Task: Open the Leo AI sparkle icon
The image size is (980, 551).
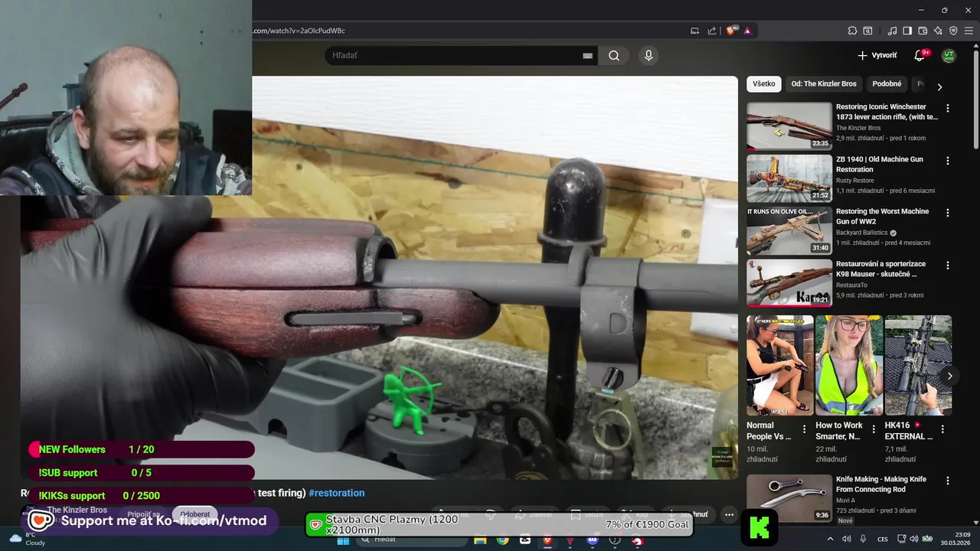Action: click(938, 31)
